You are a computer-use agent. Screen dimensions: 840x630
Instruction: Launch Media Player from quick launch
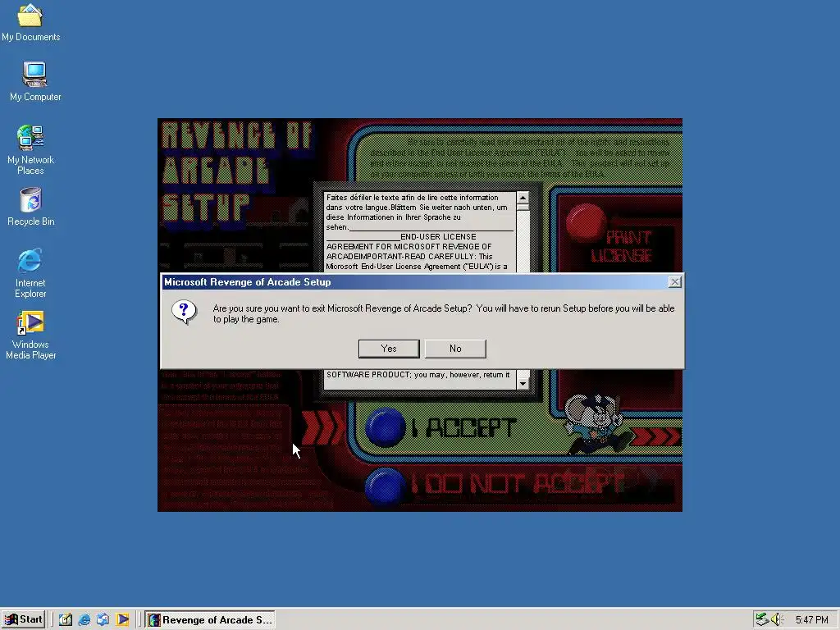tap(122, 620)
